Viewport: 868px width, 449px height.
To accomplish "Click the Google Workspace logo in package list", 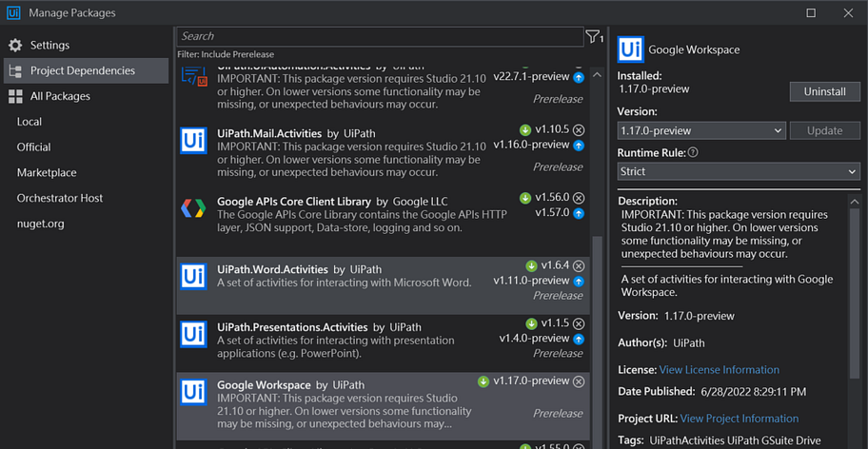I will (193, 392).
